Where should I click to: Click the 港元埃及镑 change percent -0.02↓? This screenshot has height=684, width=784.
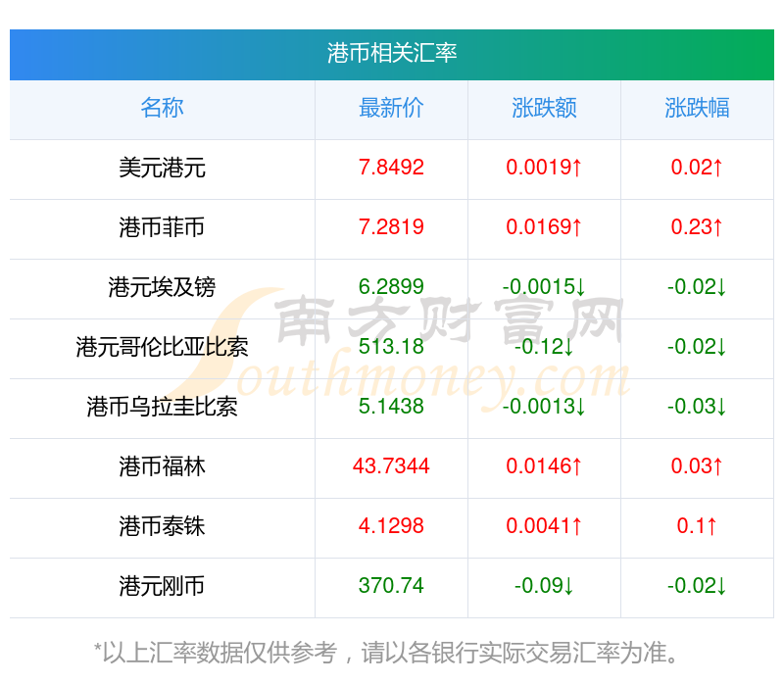coord(697,286)
